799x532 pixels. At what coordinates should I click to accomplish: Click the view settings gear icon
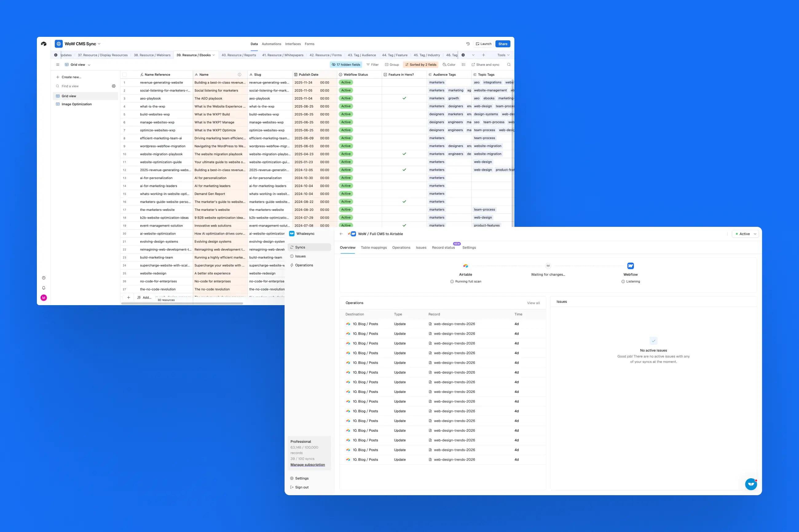(x=114, y=86)
